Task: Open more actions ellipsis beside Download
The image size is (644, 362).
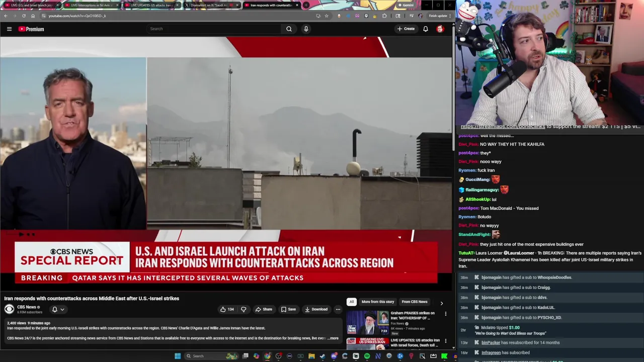Action: pos(338,309)
